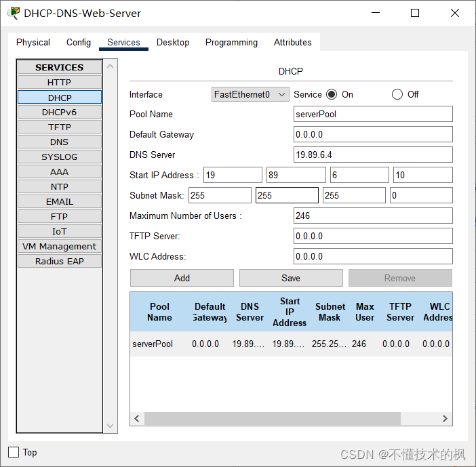Open the Config tab

pyautogui.click(x=79, y=42)
